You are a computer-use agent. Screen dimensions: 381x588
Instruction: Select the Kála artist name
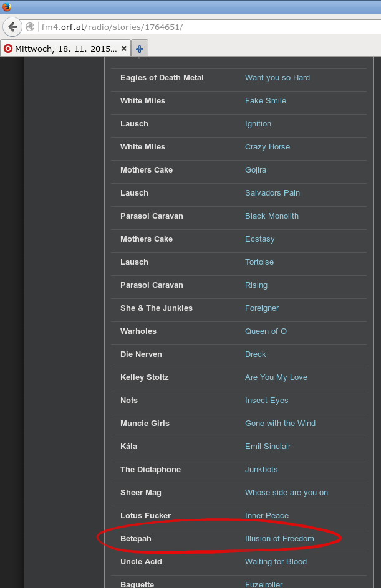(128, 447)
